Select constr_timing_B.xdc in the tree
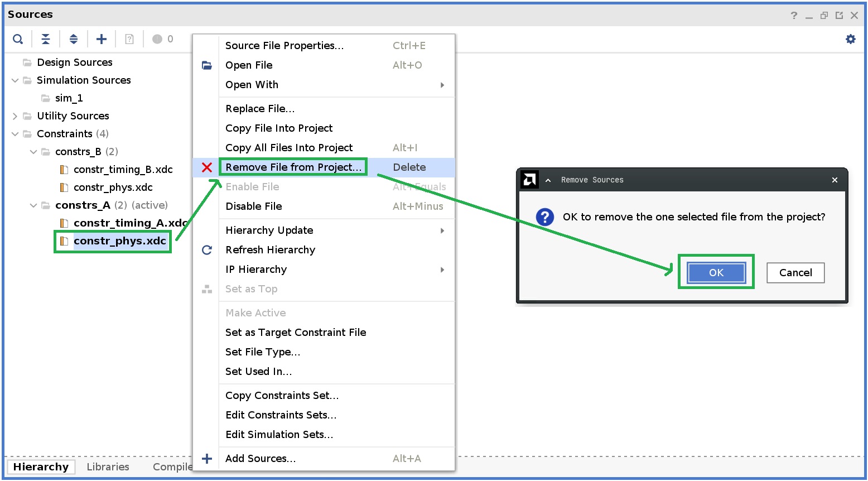This screenshot has height=481, width=868. (x=122, y=169)
